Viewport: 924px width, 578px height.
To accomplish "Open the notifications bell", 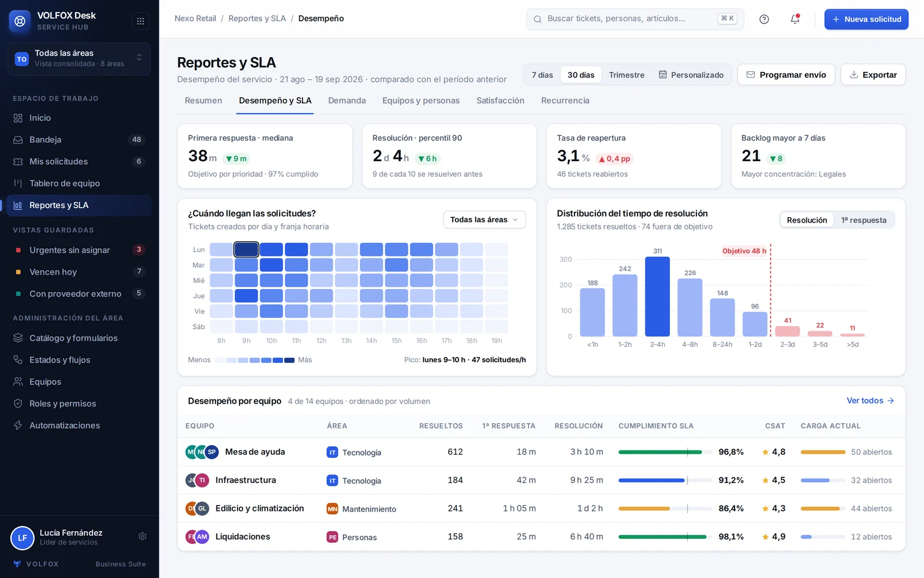I will [795, 19].
